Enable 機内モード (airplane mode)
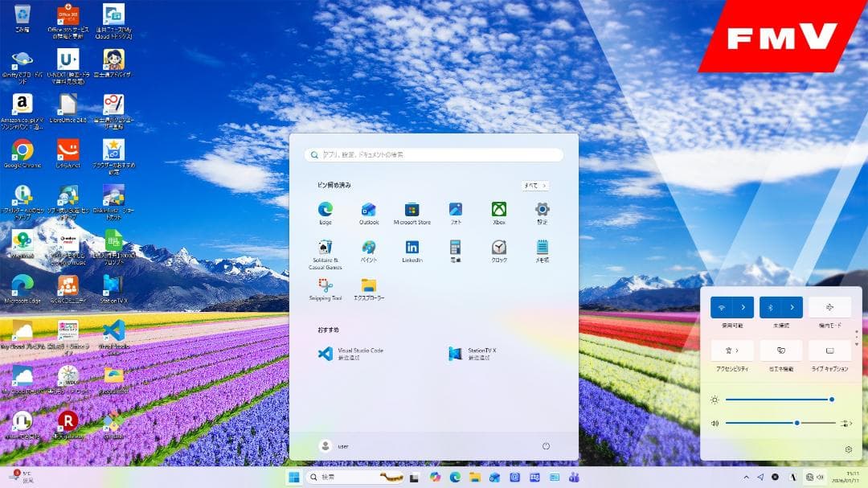The image size is (868, 488). [829, 306]
